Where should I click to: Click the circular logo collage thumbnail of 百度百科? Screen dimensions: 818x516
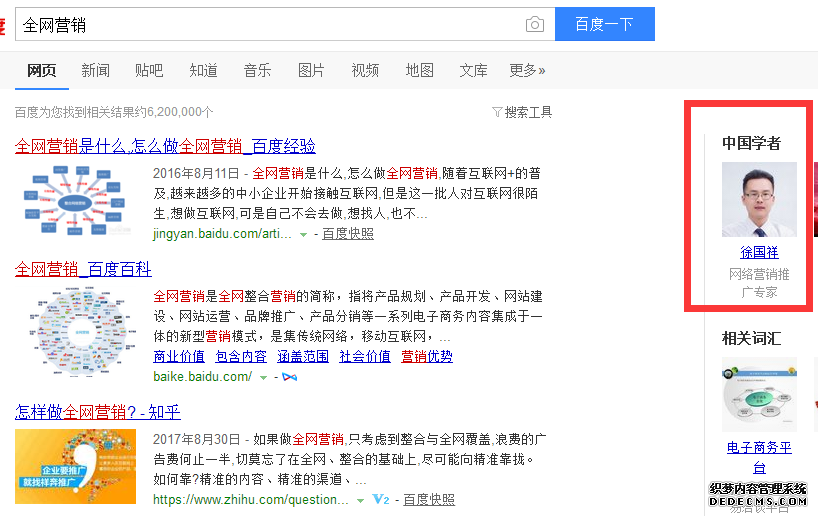coord(83,332)
